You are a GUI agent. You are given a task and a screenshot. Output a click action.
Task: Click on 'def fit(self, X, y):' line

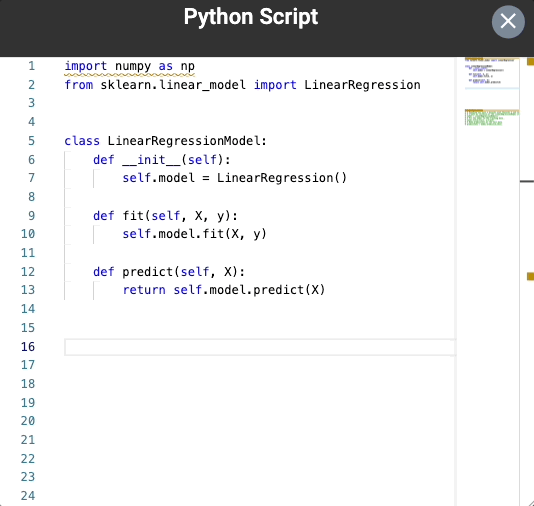pos(166,216)
